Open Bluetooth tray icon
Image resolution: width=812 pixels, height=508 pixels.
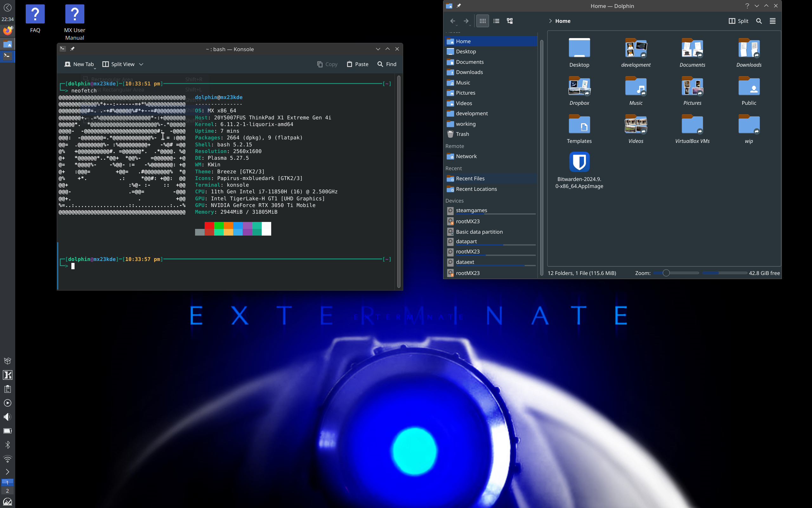click(x=7, y=445)
